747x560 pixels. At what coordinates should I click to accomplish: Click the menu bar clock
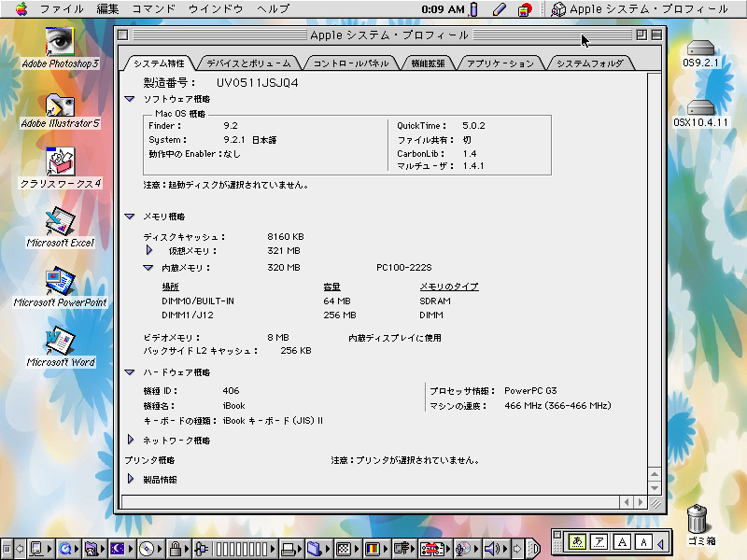443,9
